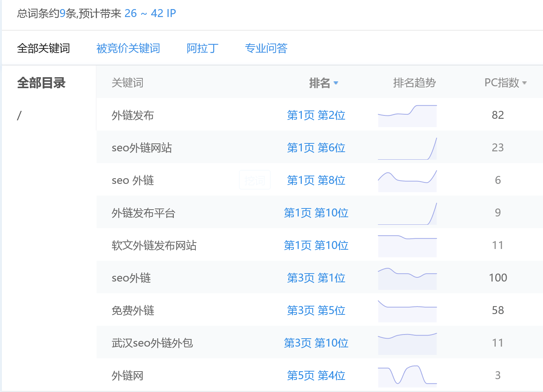Viewport: 543px width, 392px height.
Task: Click the keyword seo外链 without space
Action: click(131, 278)
